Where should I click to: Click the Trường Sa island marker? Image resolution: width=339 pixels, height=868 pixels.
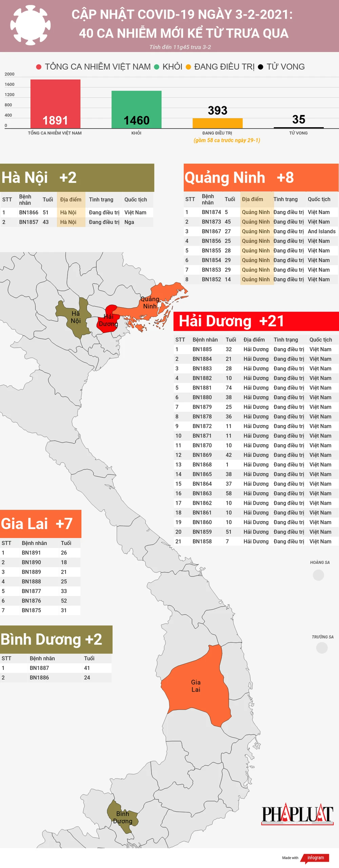(321, 648)
